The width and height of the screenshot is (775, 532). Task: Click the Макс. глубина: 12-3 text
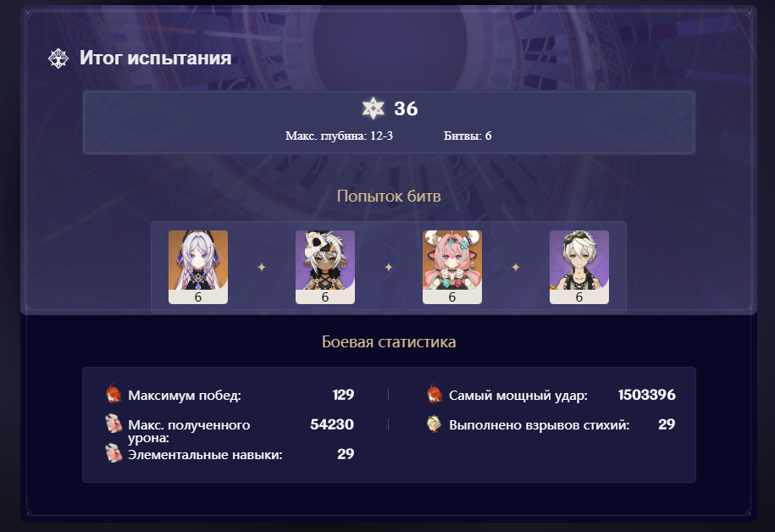coord(339,136)
